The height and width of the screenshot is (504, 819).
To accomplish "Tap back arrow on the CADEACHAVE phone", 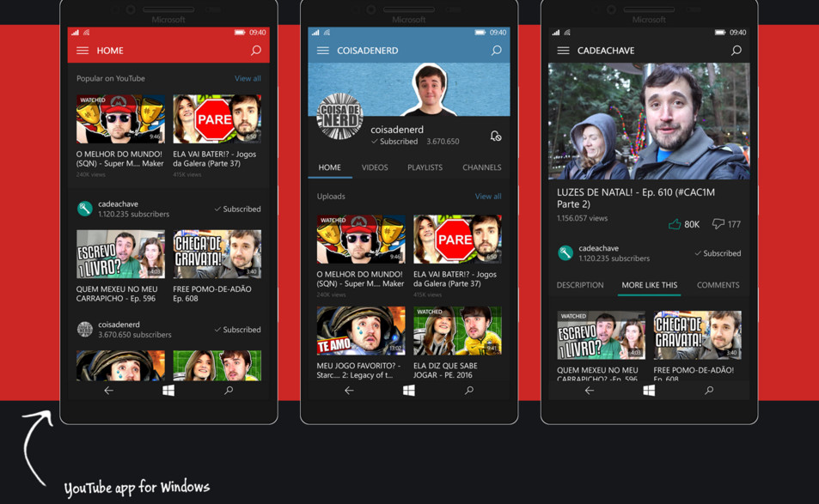I will [x=590, y=391].
